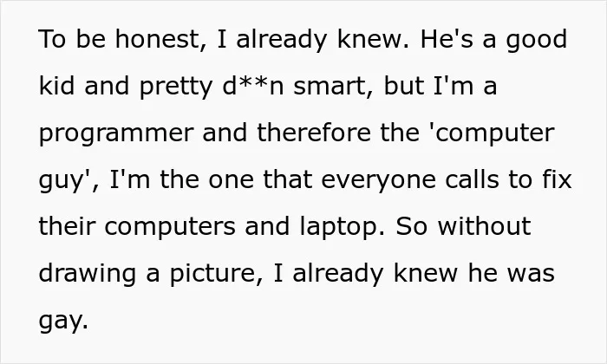This screenshot has width=607, height=364.
Task: Click the word 'guy'' with closing quote
Action: [x=65, y=180]
